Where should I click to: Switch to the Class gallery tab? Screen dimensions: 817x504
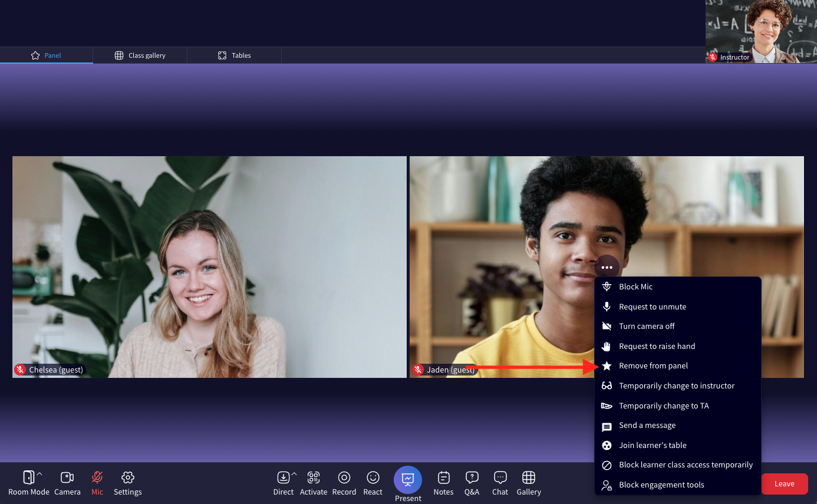click(140, 55)
